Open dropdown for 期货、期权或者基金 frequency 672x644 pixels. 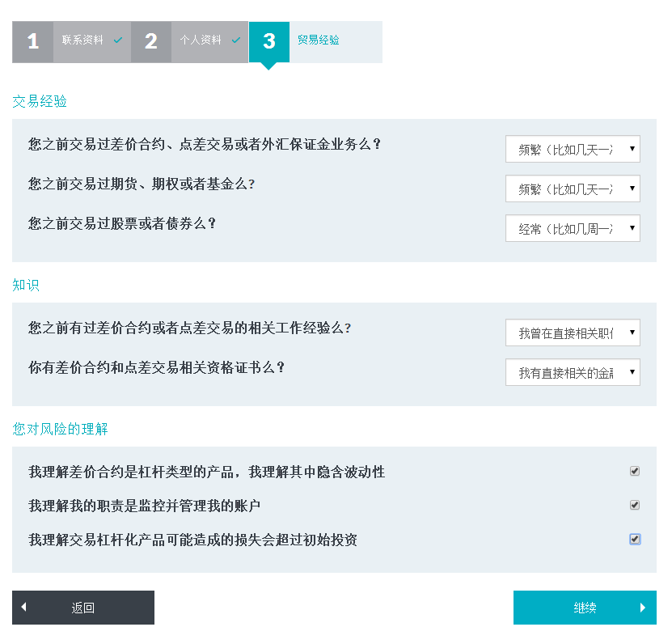tap(573, 189)
